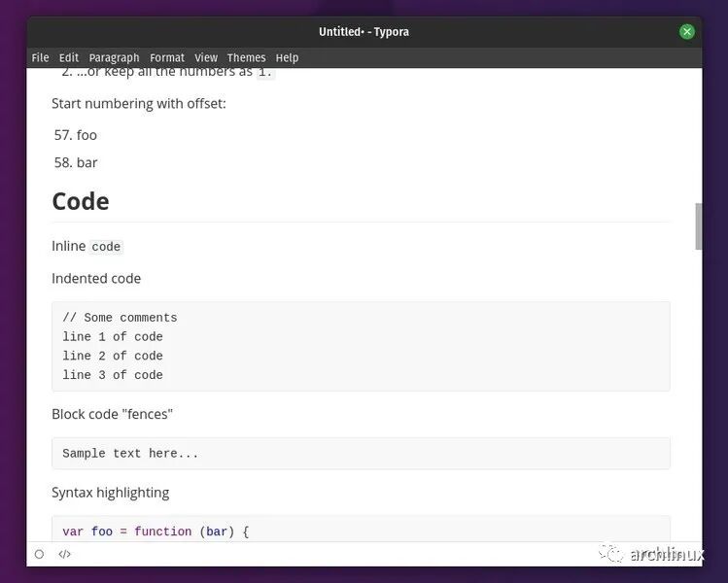The width and height of the screenshot is (728, 583).
Task: Click the "Syntax highlighting" paragraph
Action: coord(111,493)
